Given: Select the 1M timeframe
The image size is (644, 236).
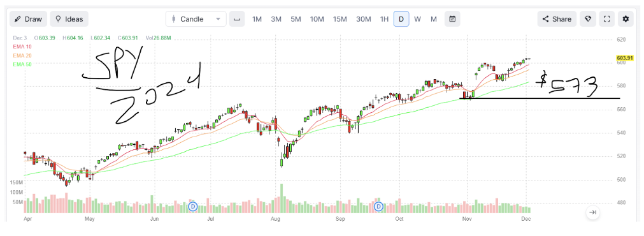Looking at the screenshot, I should [257, 19].
